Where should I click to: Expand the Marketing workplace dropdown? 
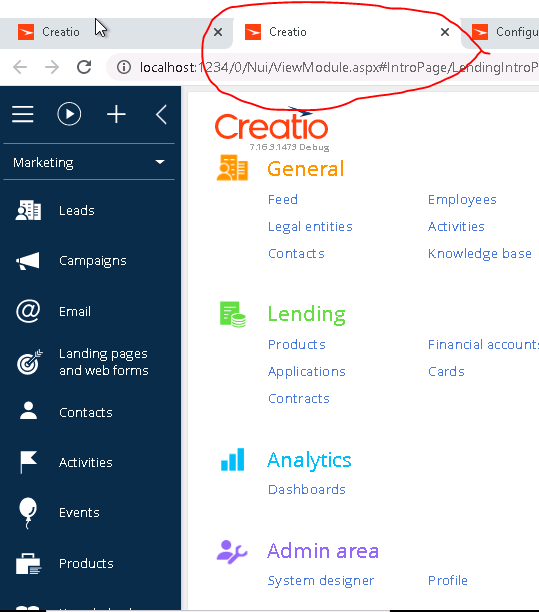89,162
